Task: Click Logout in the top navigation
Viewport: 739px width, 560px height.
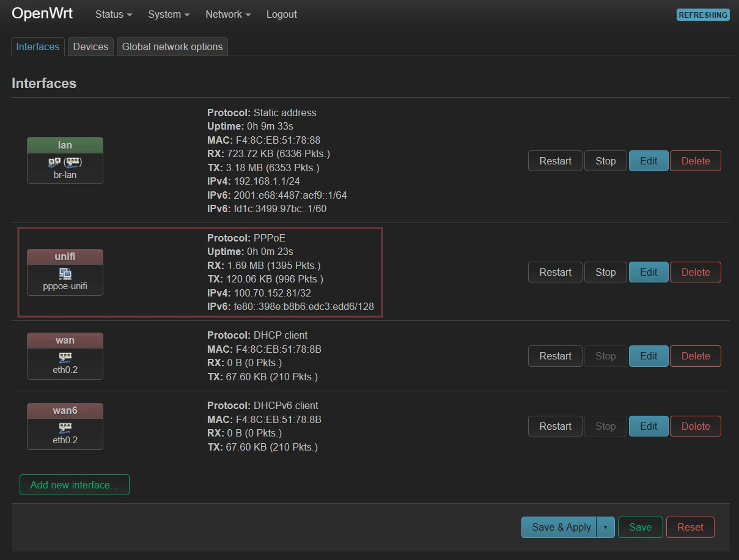Action: (x=282, y=14)
